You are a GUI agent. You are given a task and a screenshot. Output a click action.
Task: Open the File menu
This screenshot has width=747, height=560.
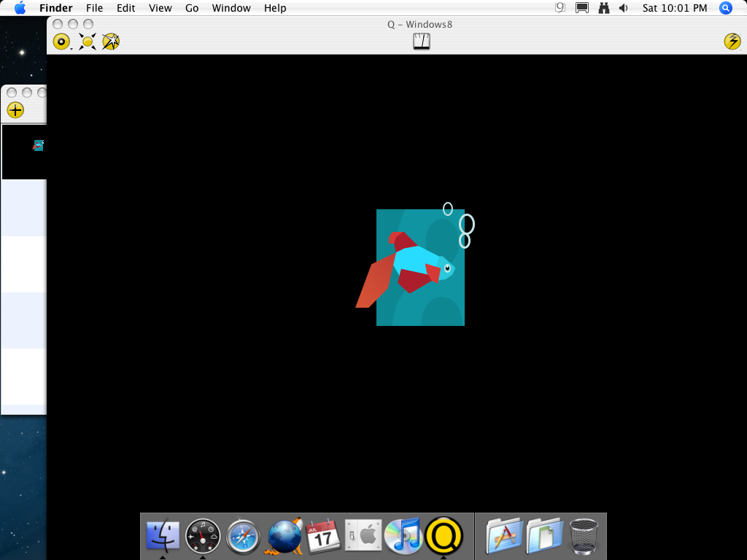(x=94, y=8)
